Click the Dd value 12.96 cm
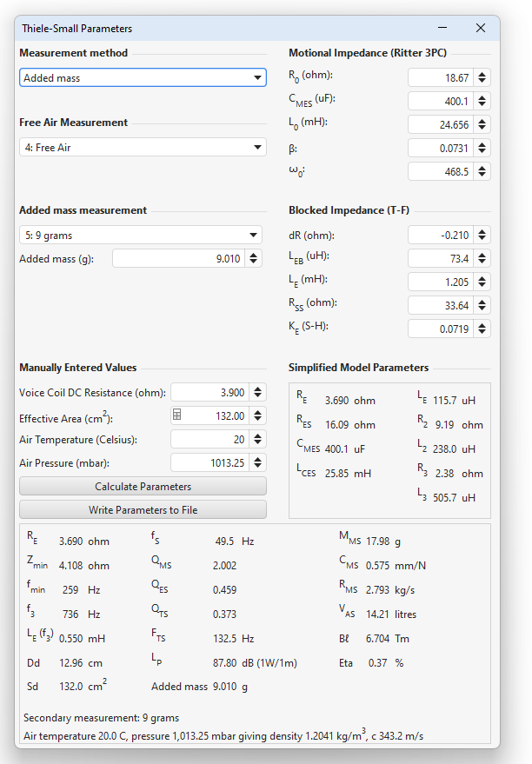The image size is (532, 764). [81, 662]
